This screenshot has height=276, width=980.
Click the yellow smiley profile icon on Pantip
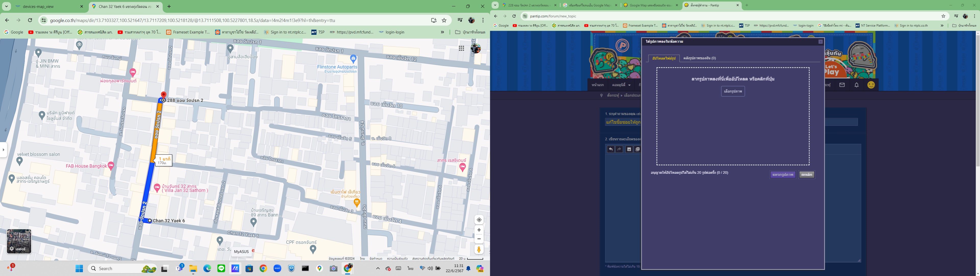pyautogui.click(x=871, y=85)
